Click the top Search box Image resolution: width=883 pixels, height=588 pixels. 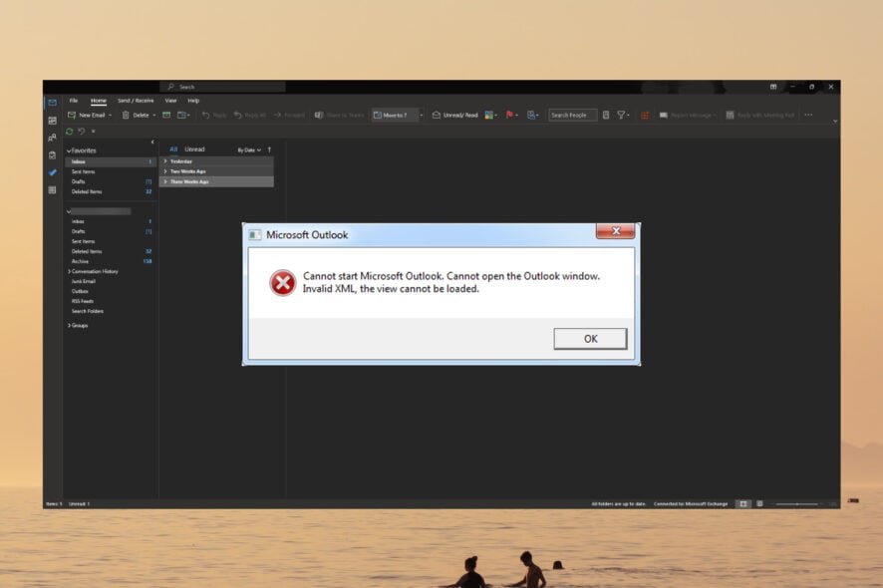(x=223, y=87)
